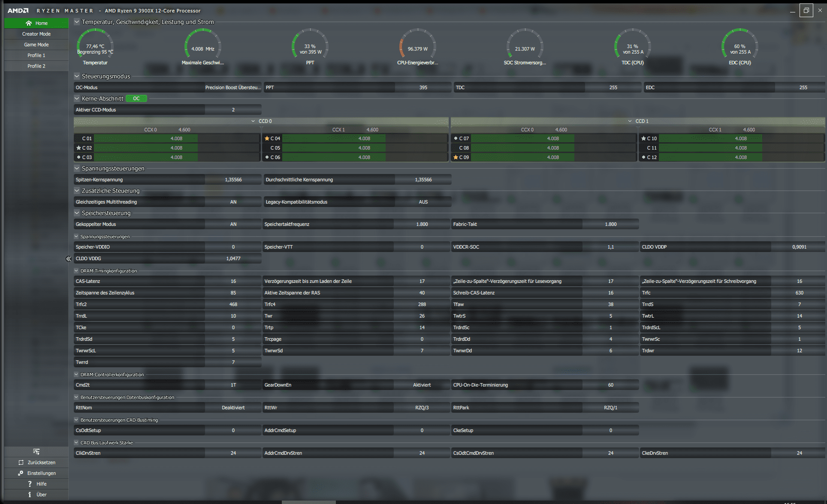This screenshot has height=504, width=827.
Task: Toggle Gekoppelter Modus AN value
Action: (233, 224)
